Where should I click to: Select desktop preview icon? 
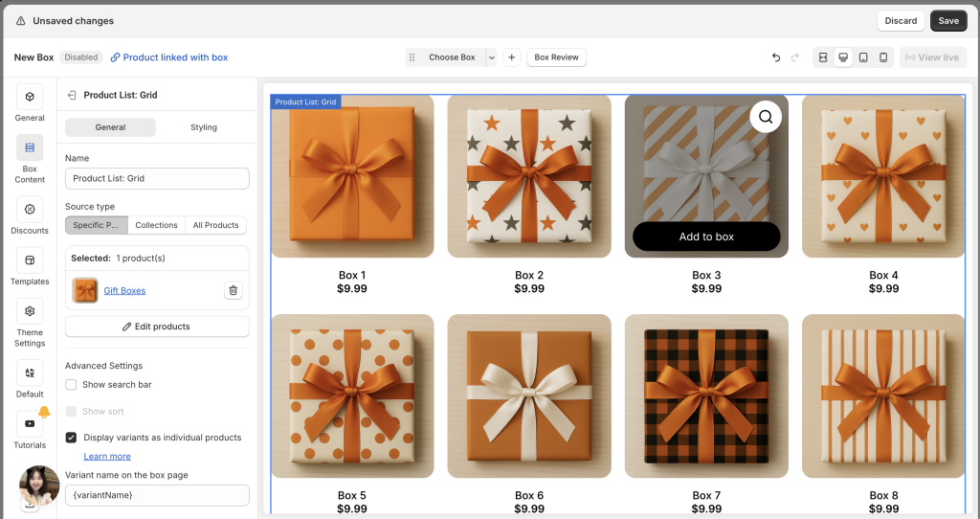point(843,57)
